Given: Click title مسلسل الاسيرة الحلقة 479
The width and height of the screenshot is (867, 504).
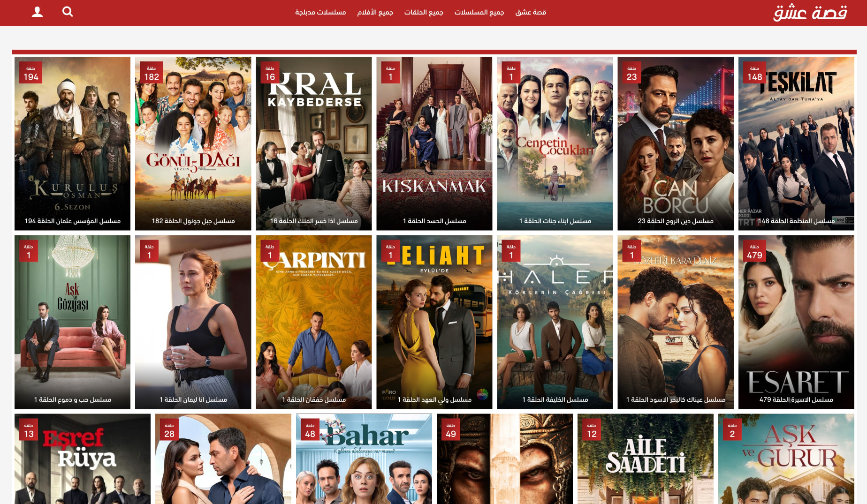Looking at the screenshot, I should coord(796,399).
